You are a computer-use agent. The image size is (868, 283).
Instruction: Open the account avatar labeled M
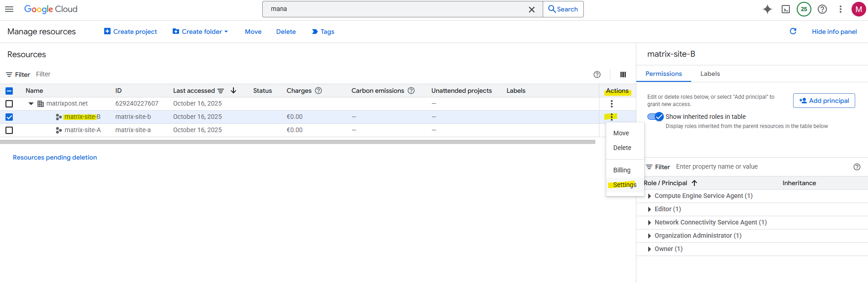tap(859, 9)
